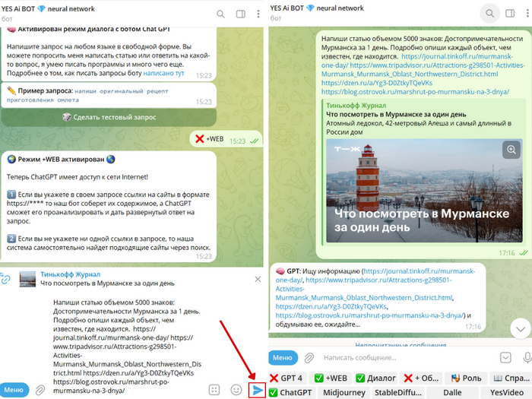Open the Спра... help button

click(x=511, y=378)
